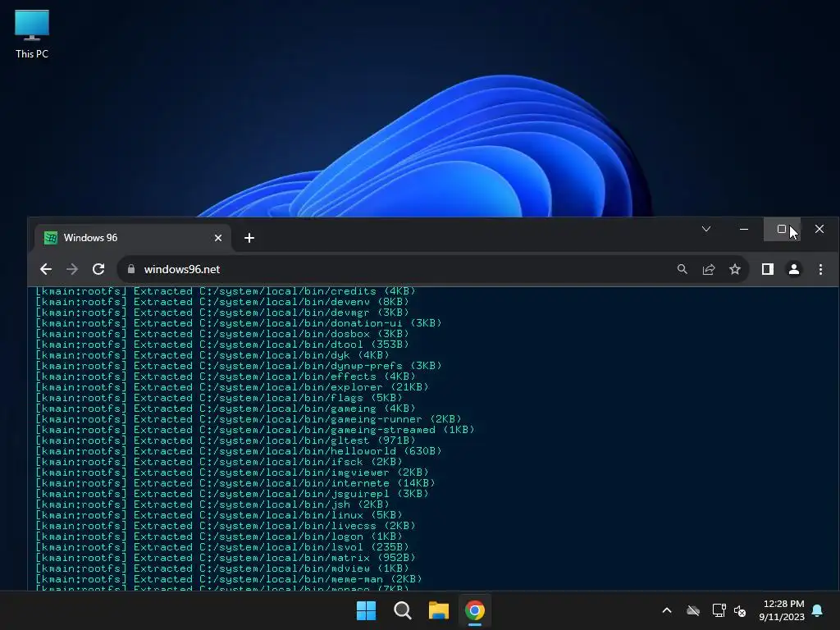Screen dimensions: 840x630
Task: Reload the windows96.net page
Action: (98, 269)
